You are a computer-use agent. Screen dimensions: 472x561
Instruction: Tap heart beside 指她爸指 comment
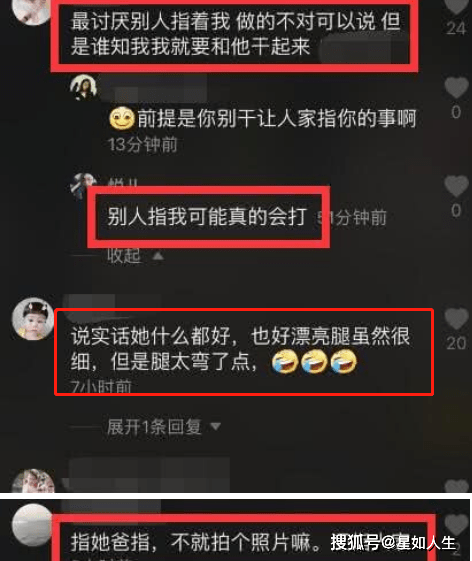pos(456,524)
